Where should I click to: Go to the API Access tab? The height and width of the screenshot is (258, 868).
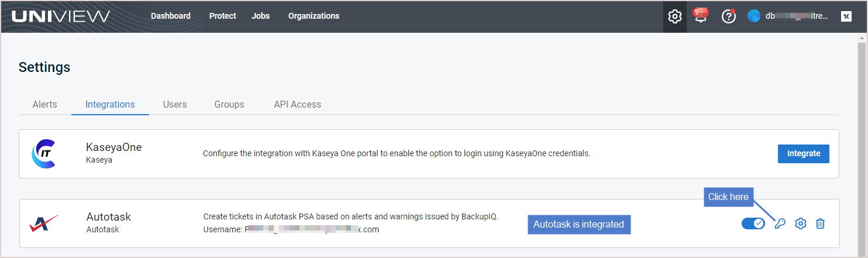298,104
